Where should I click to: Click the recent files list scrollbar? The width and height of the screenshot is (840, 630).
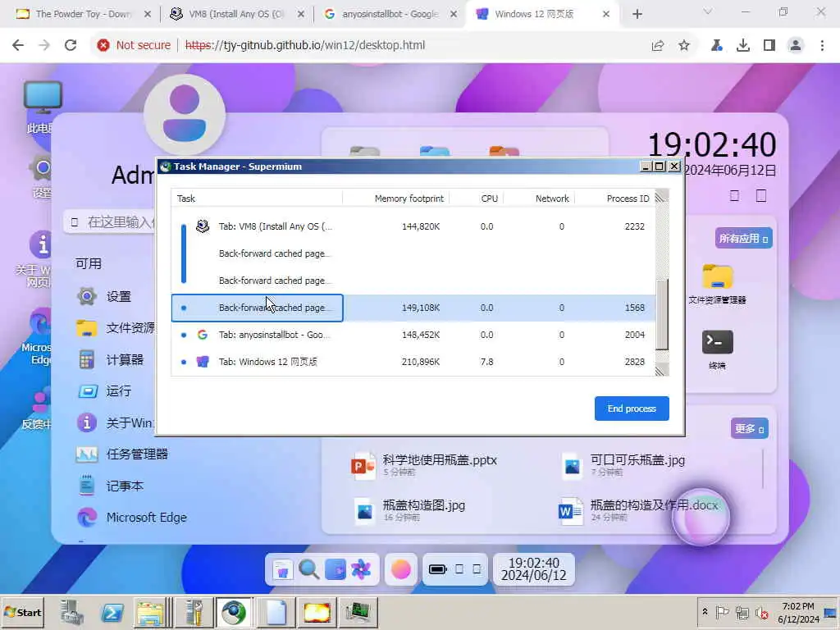(x=763, y=469)
